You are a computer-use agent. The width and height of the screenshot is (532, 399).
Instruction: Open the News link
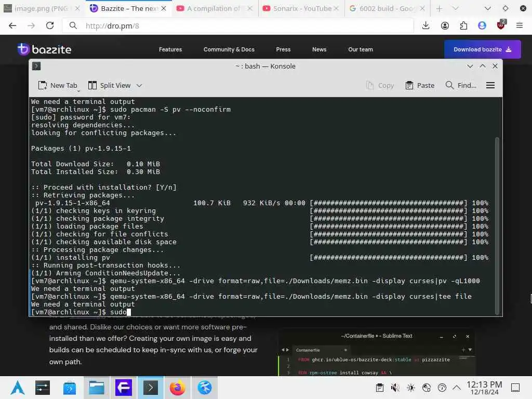point(320,49)
